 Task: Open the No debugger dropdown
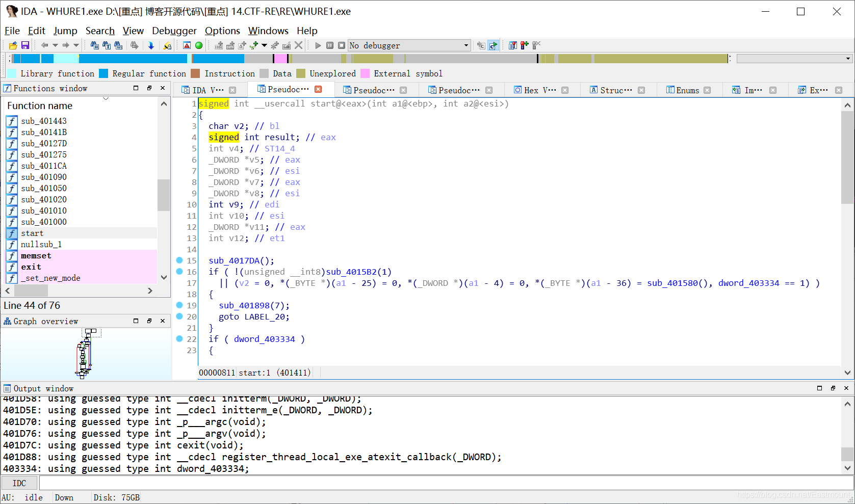(409, 45)
